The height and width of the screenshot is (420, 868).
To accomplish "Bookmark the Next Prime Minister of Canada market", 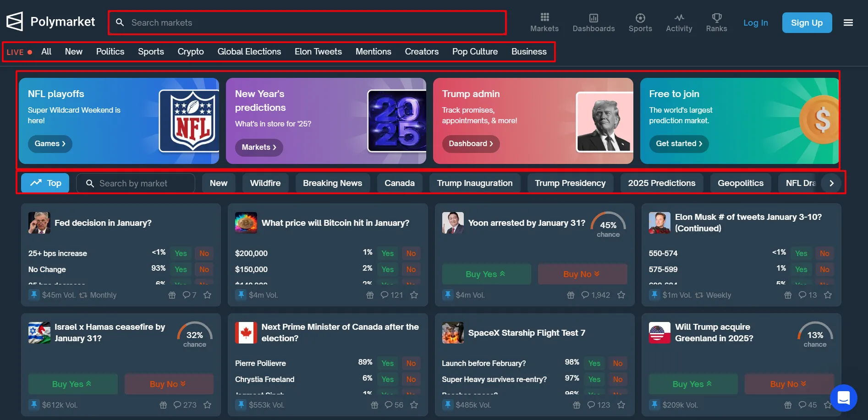I will click(414, 405).
